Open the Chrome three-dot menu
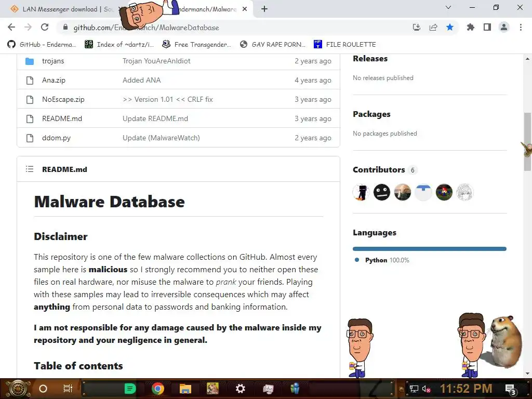Viewport: 532px width, 399px height. [521, 27]
